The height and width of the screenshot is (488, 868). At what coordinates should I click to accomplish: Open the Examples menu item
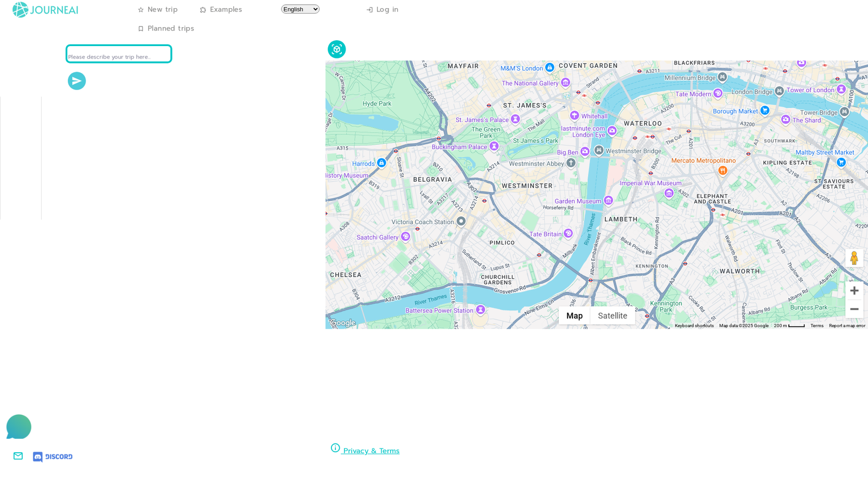(x=221, y=10)
